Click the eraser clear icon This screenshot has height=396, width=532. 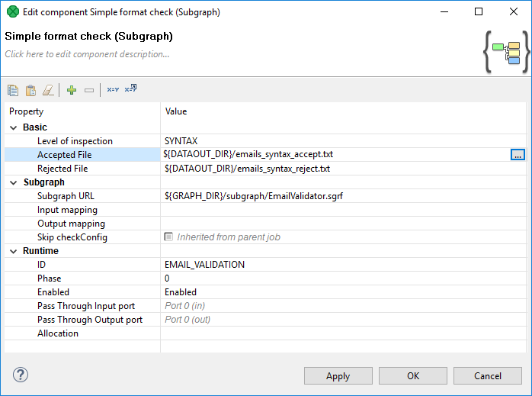click(x=49, y=90)
